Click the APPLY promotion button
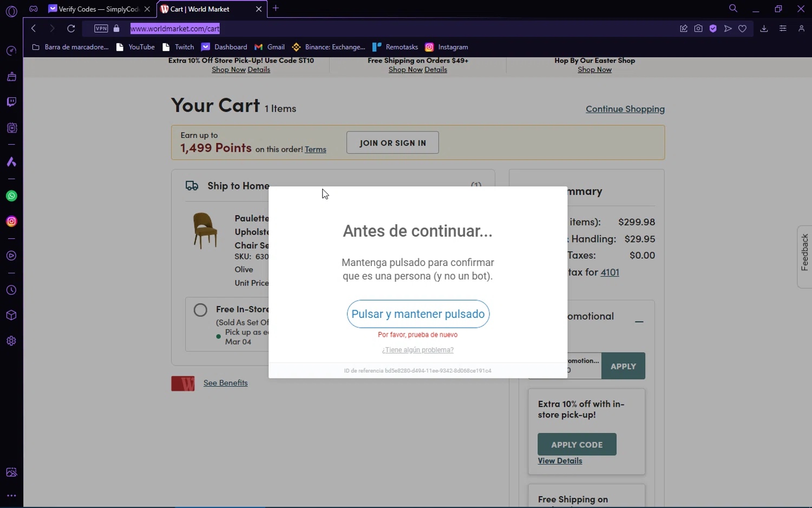The width and height of the screenshot is (812, 508). tap(623, 366)
